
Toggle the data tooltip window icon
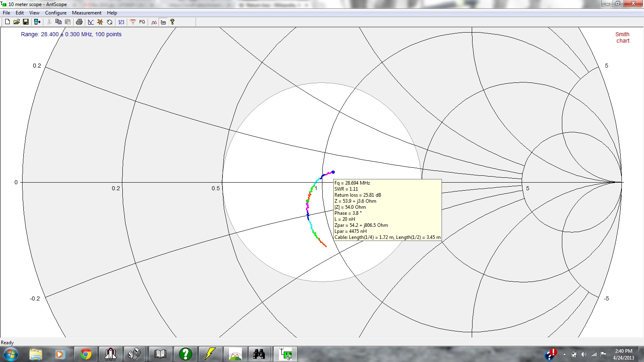(163, 22)
